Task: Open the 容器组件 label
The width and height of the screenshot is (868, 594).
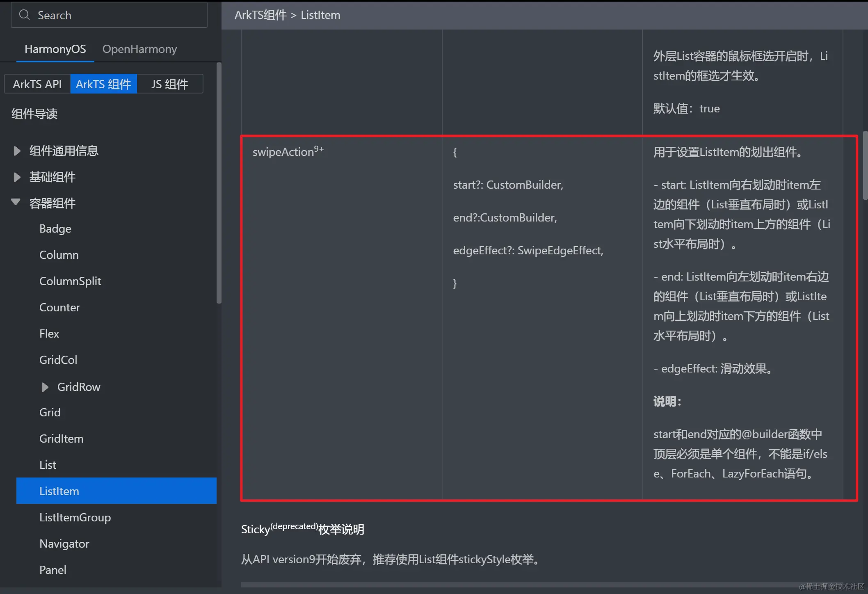Action: coord(52,203)
